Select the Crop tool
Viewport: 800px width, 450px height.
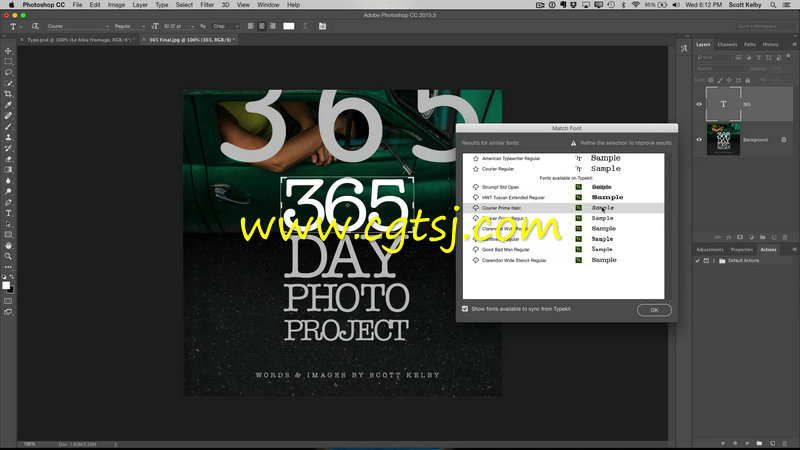click(x=8, y=94)
